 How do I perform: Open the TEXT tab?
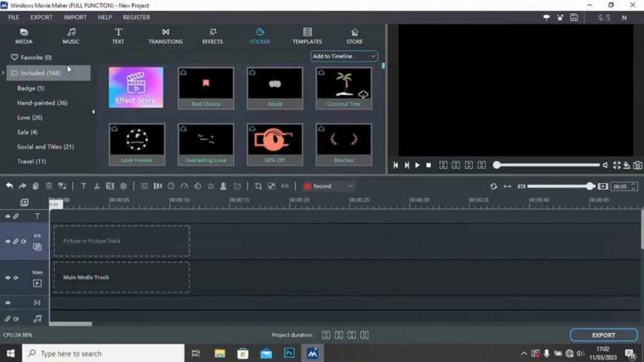[x=118, y=36]
